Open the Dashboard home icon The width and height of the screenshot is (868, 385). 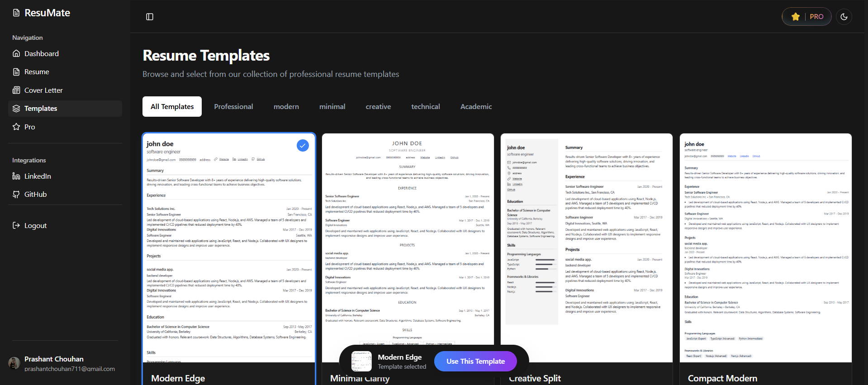point(16,53)
